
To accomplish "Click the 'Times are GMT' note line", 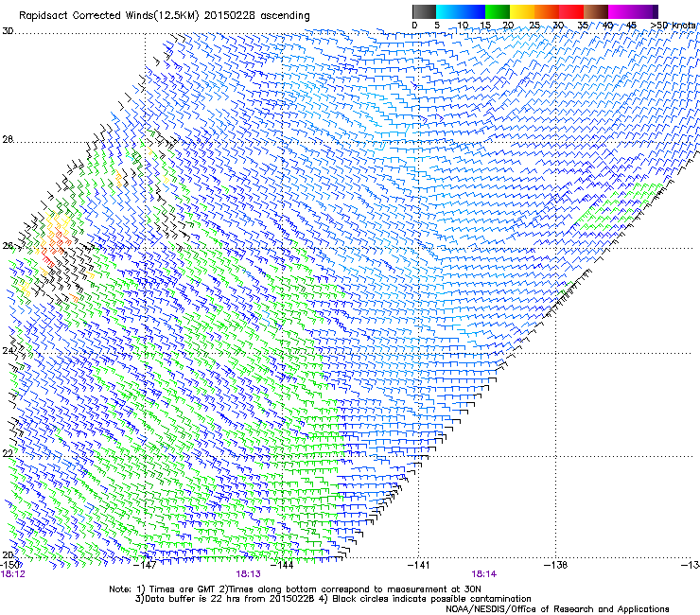I will click(x=294, y=589).
